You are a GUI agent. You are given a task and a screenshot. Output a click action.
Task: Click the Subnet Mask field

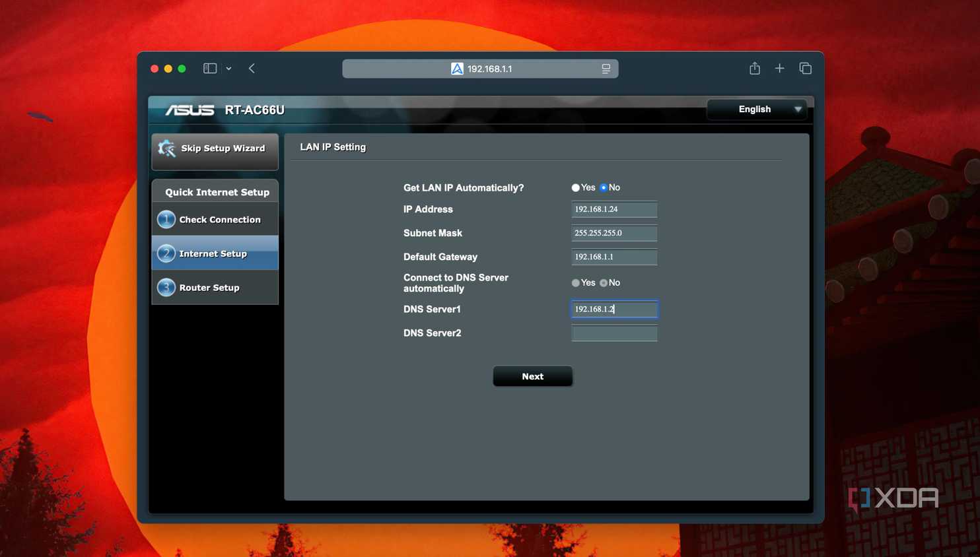point(614,233)
